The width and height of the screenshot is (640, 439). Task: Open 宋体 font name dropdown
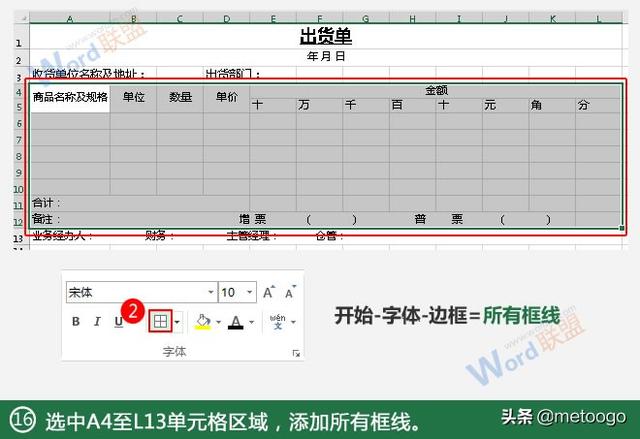pyautogui.click(x=211, y=292)
